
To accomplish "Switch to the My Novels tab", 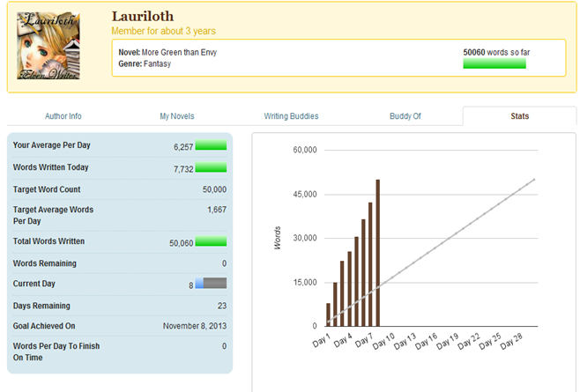I will 176,116.
